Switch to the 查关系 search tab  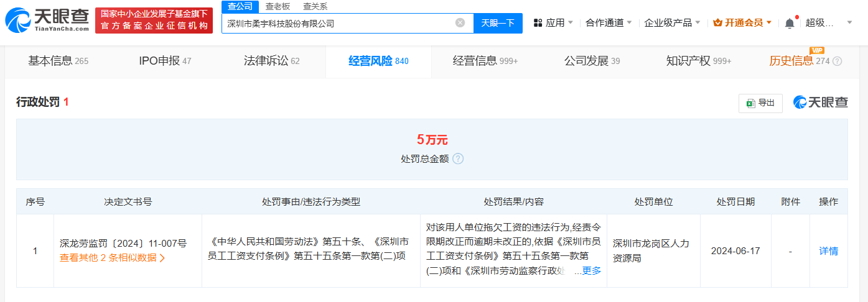315,6
